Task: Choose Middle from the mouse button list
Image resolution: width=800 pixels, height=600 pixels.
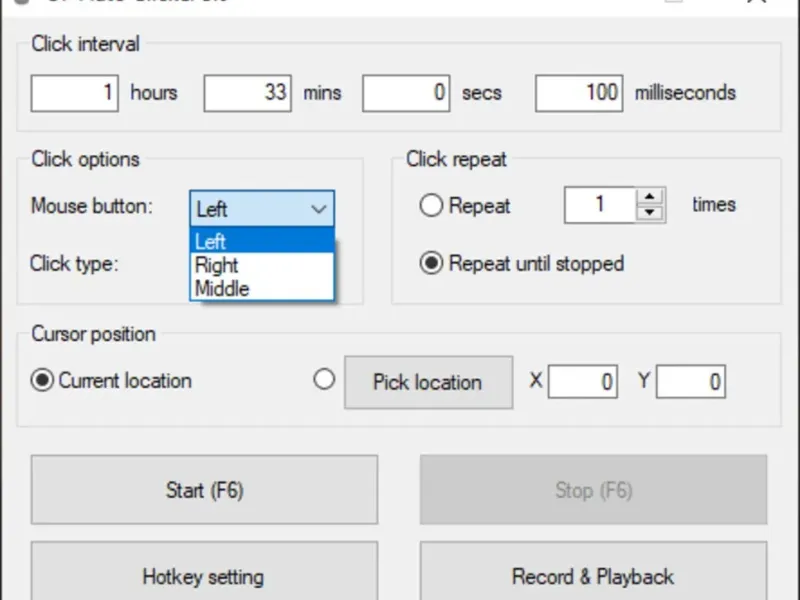Action: [222, 288]
